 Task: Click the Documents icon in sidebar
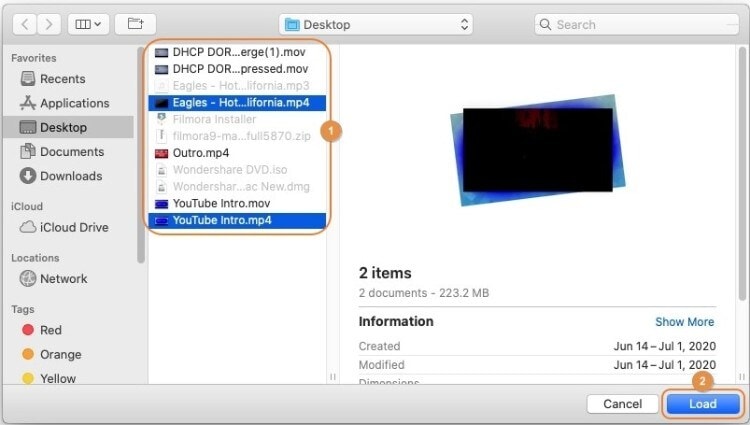coord(28,151)
